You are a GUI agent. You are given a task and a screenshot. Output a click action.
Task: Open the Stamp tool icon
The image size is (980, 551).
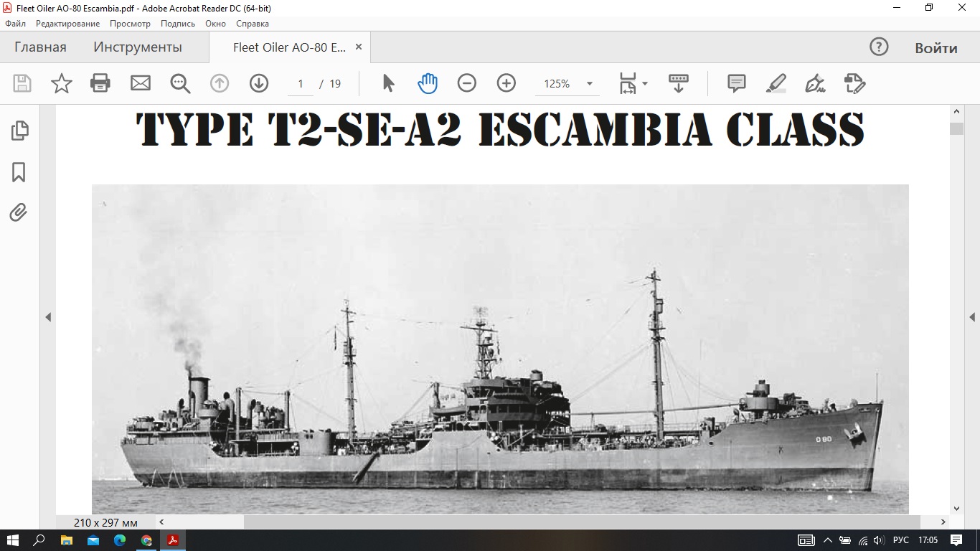point(855,83)
